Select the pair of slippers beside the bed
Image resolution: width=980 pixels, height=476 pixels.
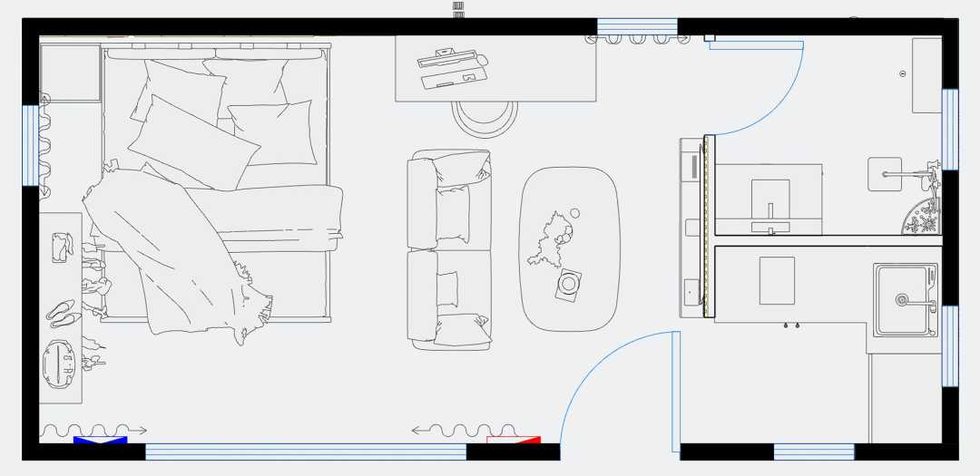(63, 313)
